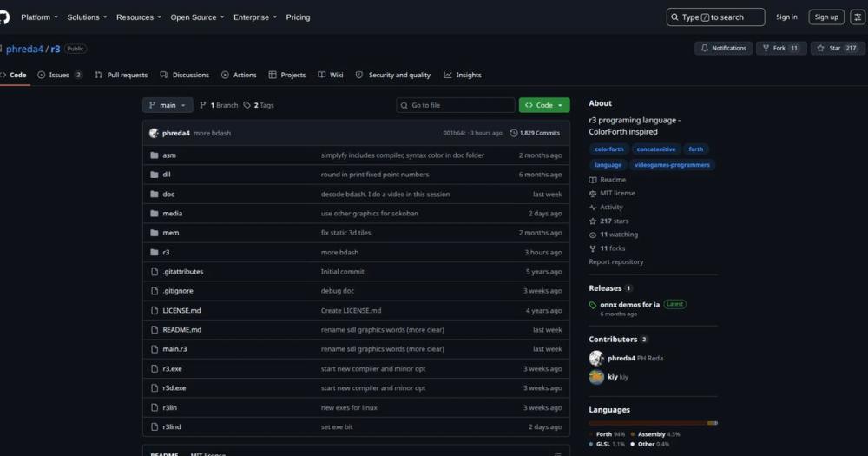Click the Star icon

pyautogui.click(x=820, y=48)
